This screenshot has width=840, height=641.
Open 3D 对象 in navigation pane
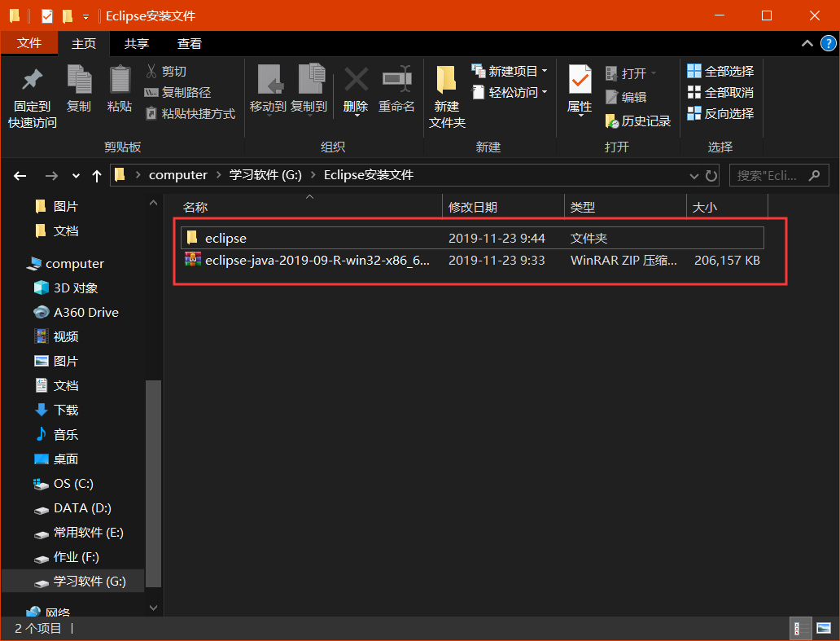click(66, 288)
